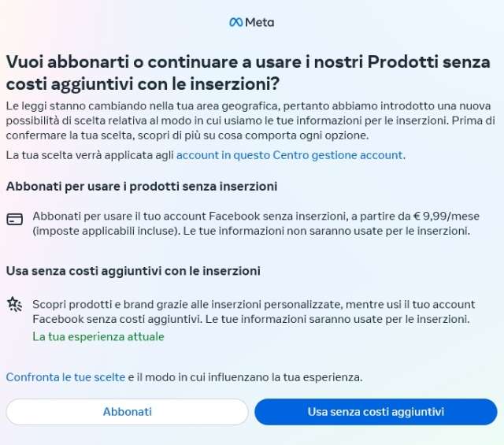Click the credit card subscription icon
The width and height of the screenshot is (504, 445).
point(14,220)
